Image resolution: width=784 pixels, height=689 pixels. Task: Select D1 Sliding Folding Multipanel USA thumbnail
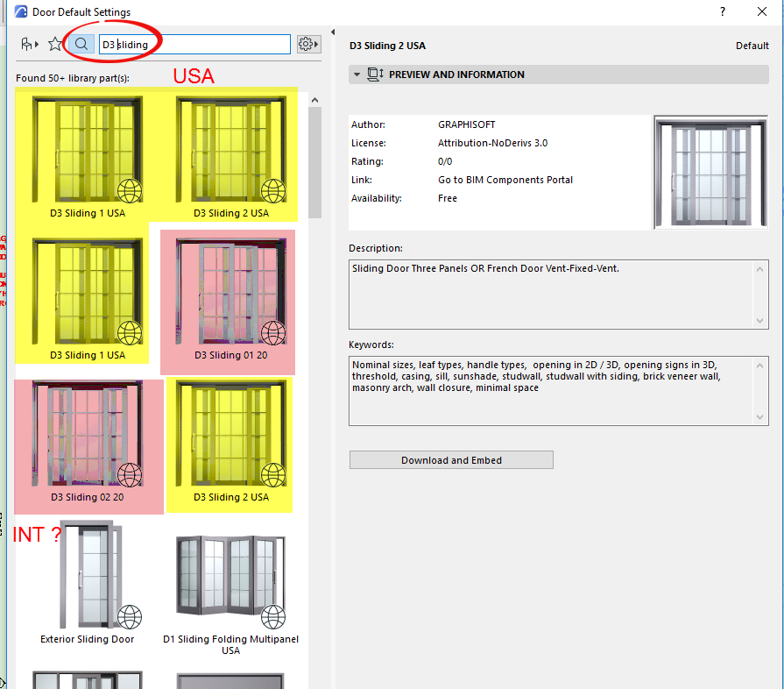(231, 575)
